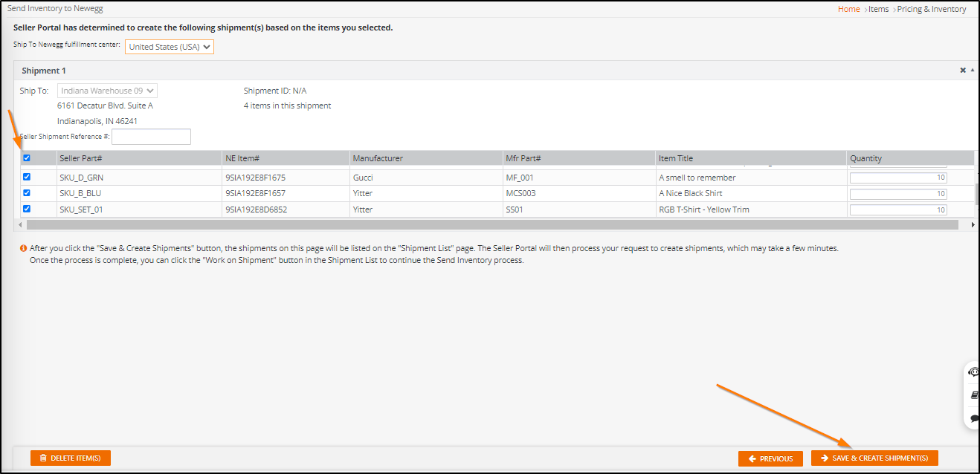Screen dimensions: 980x474
Task: Edit quantity for SKU_SET_01
Action: point(898,210)
